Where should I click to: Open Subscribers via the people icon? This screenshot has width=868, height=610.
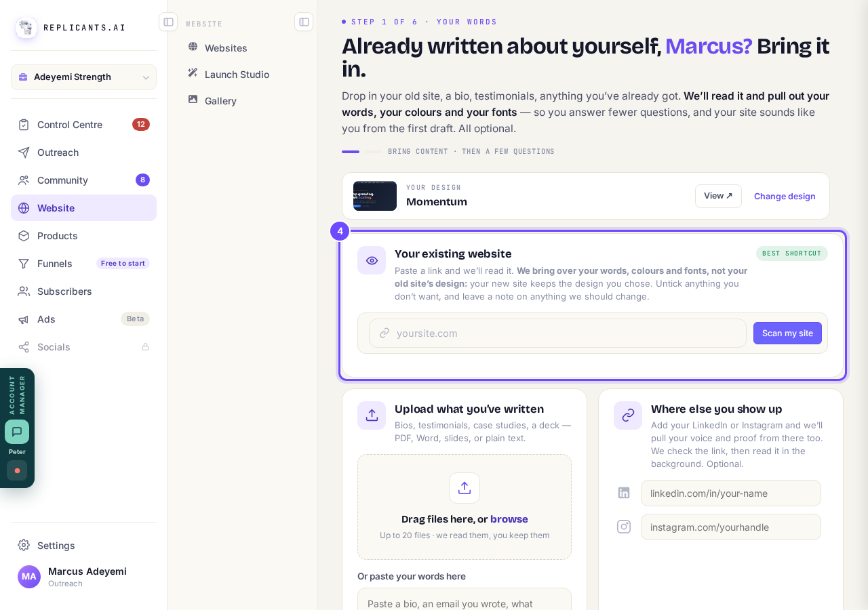coord(24,291)
